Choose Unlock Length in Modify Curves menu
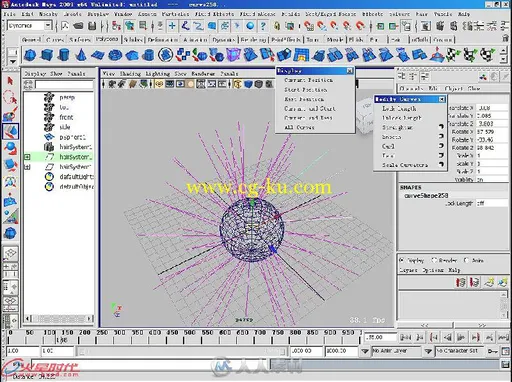The height and width of the screenshot is (382, 512). (401, 118)
